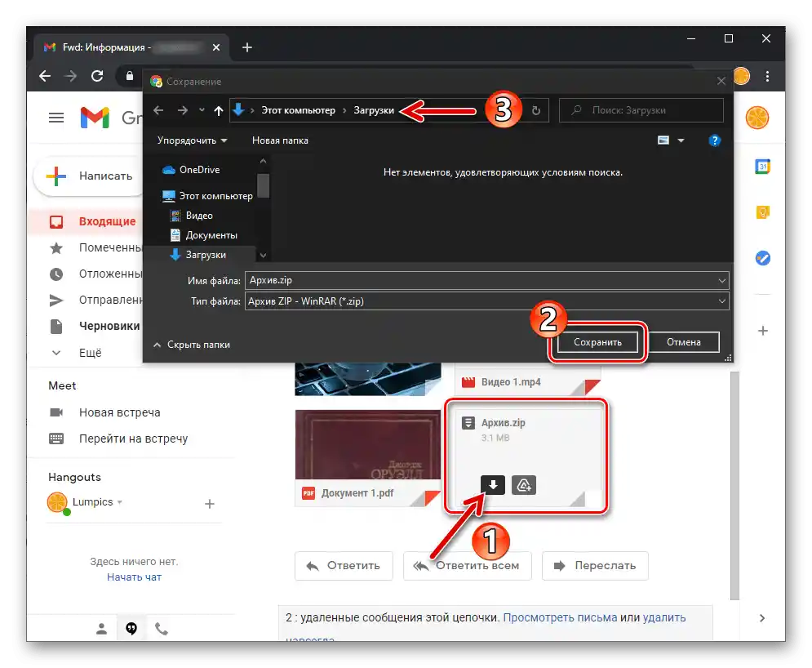Viewport: 812px width, 668px height.
Task: Expand the Тип файла dropdown list
Action: (722, 301)
